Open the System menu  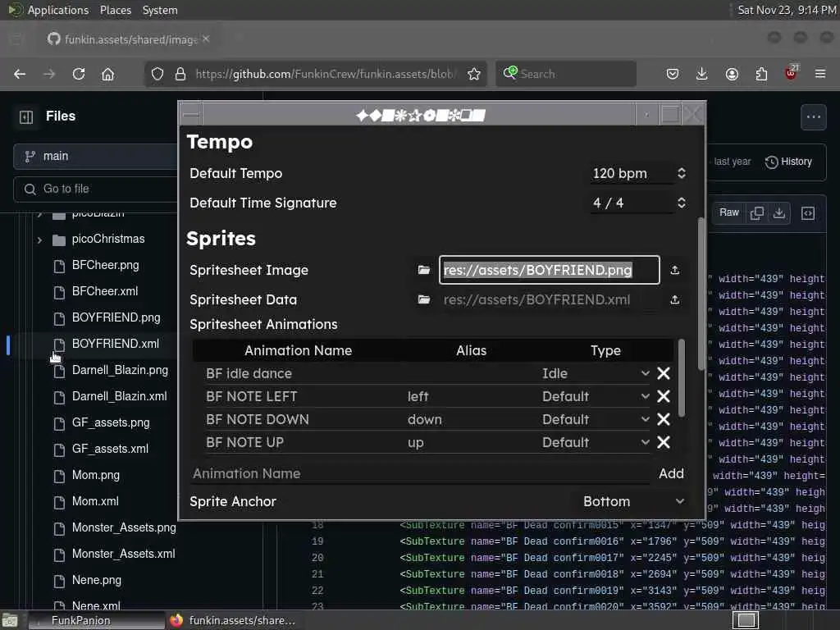[160, 10]
